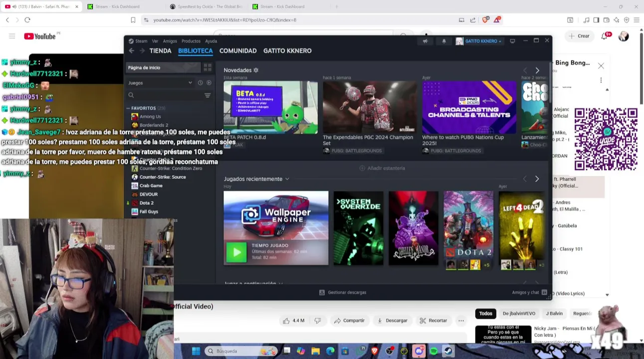
Task: Open advanced filters icon beside library search
Action: (208, 95)
